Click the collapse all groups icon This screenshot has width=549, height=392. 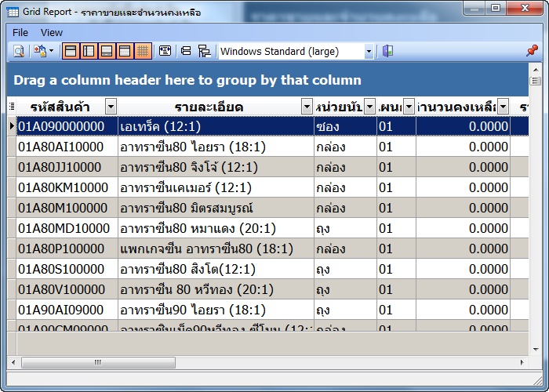(186, 52)
